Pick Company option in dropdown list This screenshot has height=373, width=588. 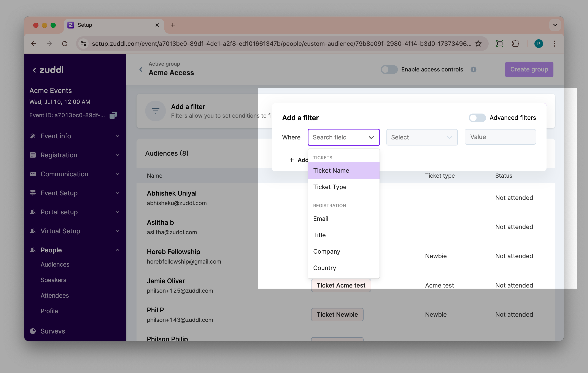click(x=326, y=251)
